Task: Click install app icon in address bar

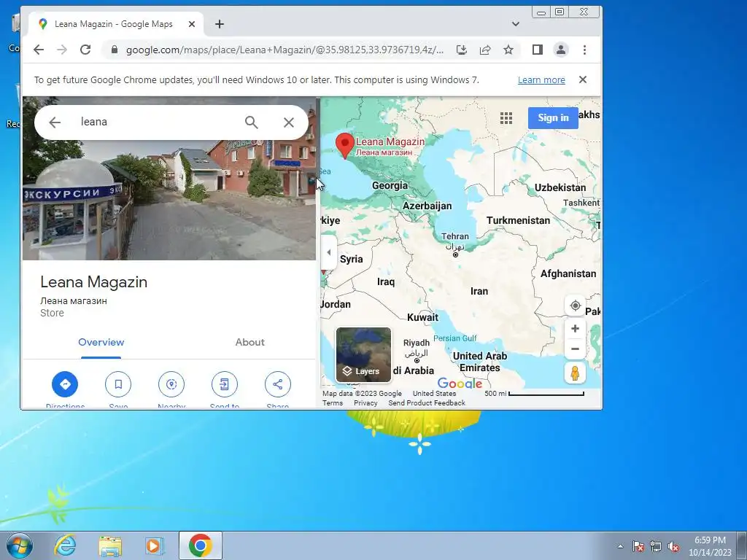Action: point(461,50)
